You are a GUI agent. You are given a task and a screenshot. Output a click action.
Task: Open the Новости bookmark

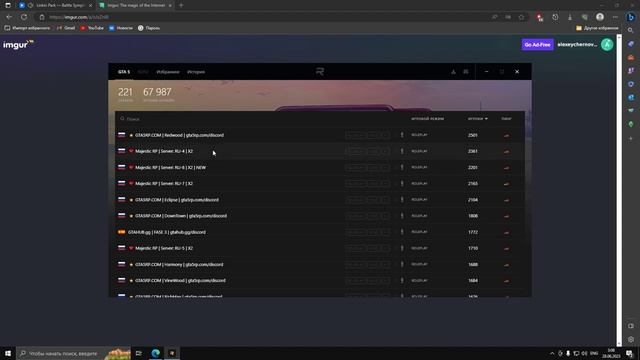click(x=121, y=28)
